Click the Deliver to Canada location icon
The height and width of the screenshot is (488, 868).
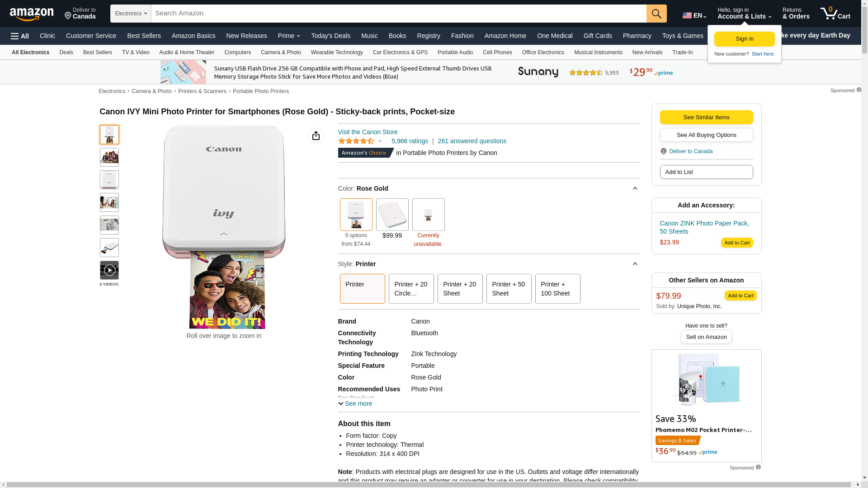(663, 151)
